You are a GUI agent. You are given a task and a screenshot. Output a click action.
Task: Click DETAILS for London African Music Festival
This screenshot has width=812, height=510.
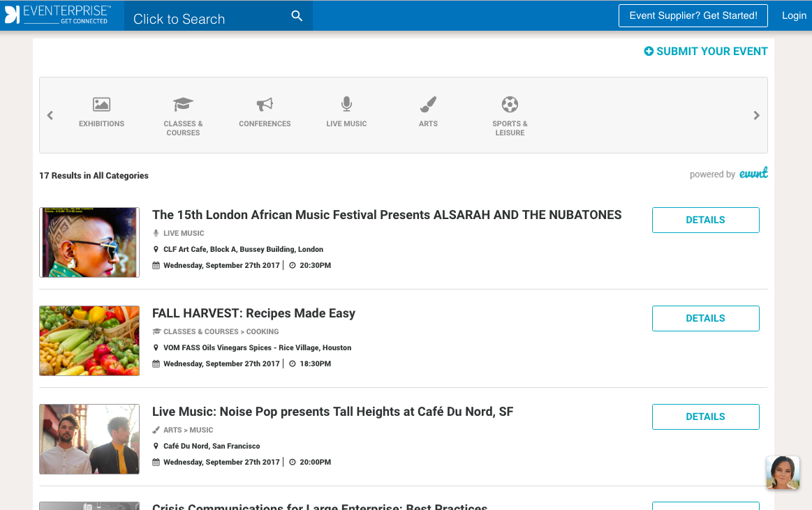705,220
